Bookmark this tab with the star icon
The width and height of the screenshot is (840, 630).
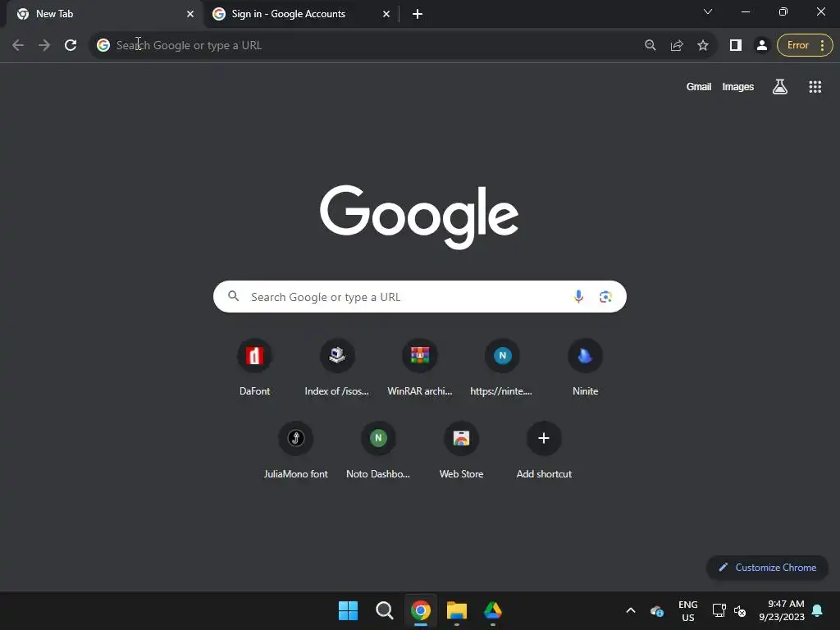[x=703, y=45]
